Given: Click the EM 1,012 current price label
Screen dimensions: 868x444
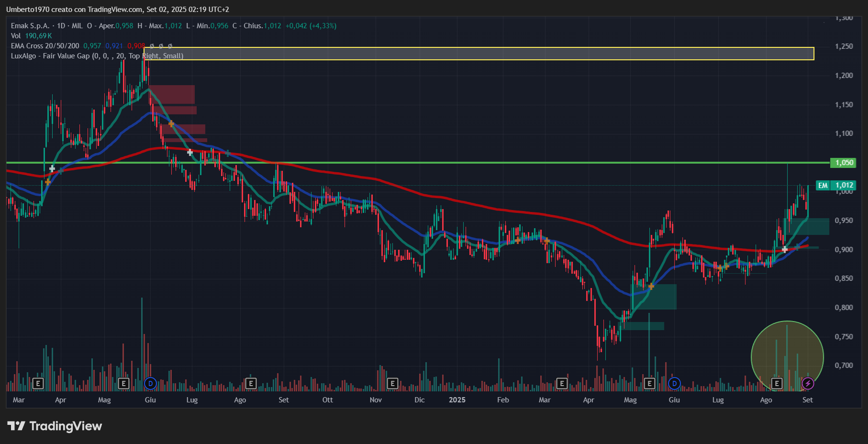Looking at the screenshot, I should pyautogui.click(x=835, y=185).
